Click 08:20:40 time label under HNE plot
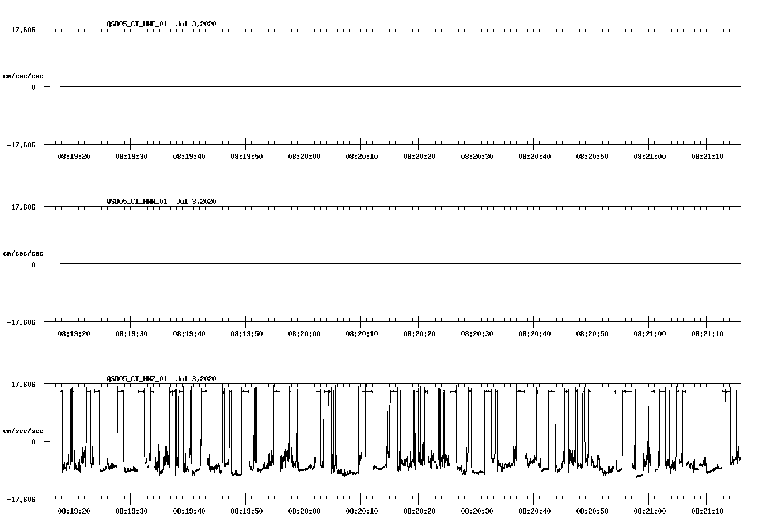The image size is (782, 532). 534,156
